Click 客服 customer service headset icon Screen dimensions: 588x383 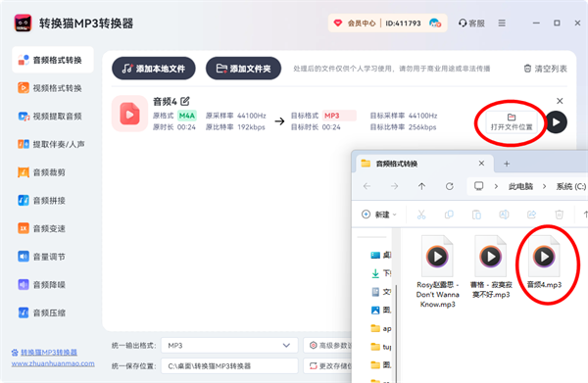(463, 24)
